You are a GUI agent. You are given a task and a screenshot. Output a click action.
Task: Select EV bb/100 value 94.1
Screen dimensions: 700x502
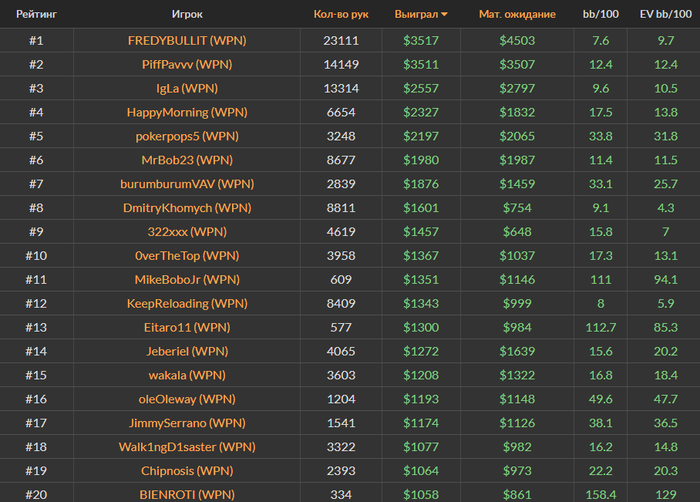[666, 280]
